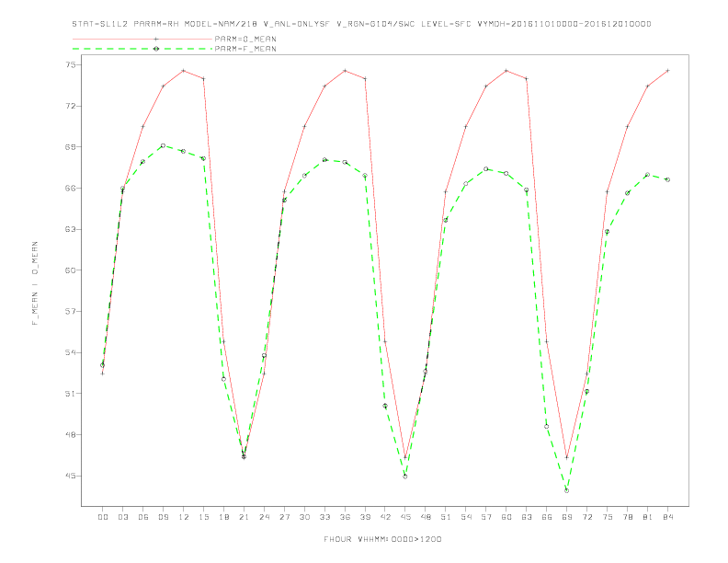Choose the x-axis tick label 57
Image resolution: width=728 pixels, height=563 pixels.
click(486, 517)
